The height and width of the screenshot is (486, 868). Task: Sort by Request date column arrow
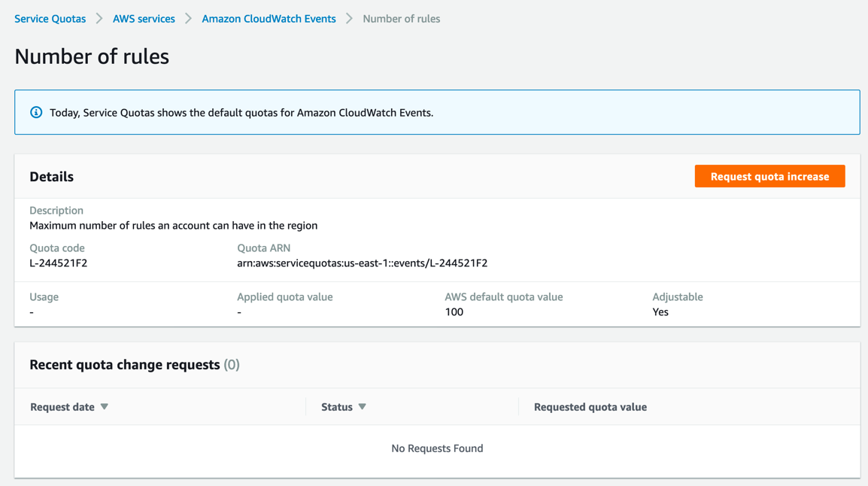click(x=104, y=407)
